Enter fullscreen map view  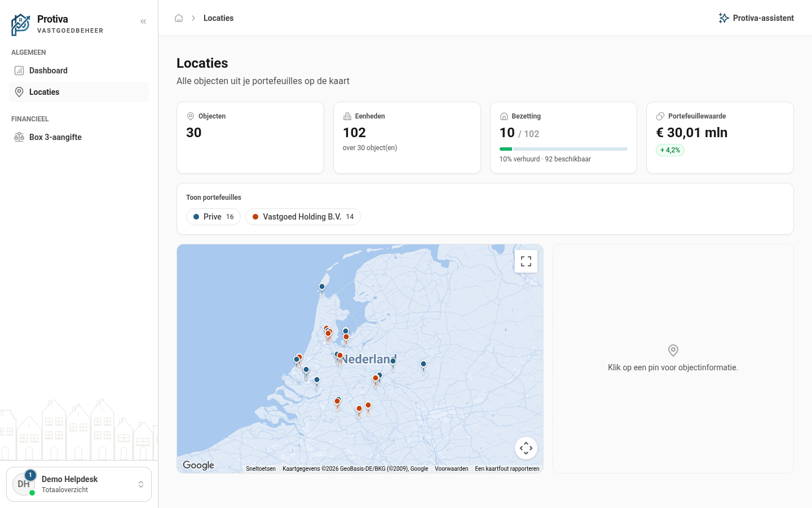[526, 261]
